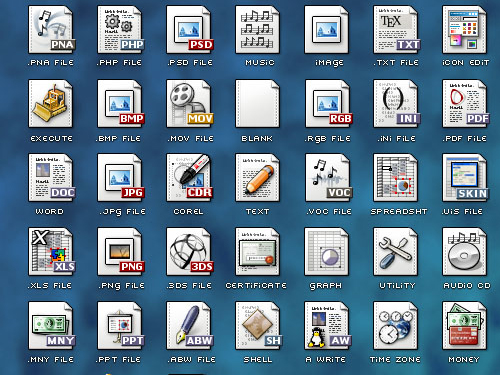Click the '.PDF FILE' label text
The height and width of the screenshot is (375, 500).
tap(465, 138)
